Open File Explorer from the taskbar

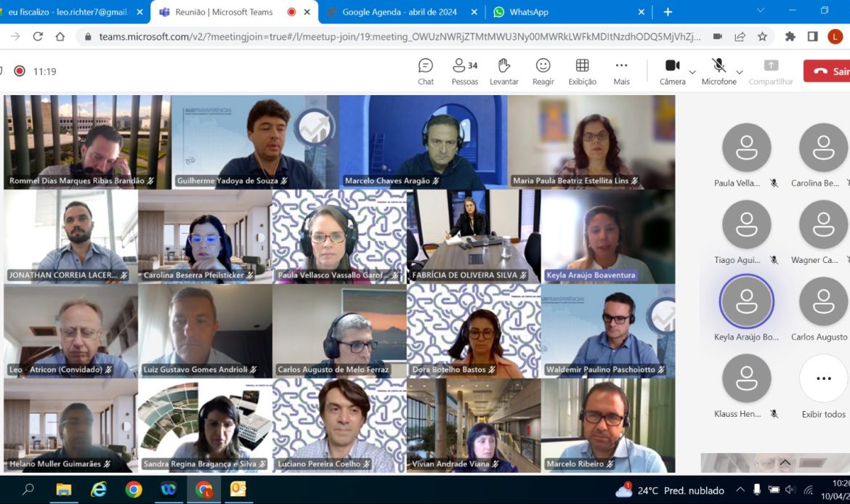coord(63,489)
